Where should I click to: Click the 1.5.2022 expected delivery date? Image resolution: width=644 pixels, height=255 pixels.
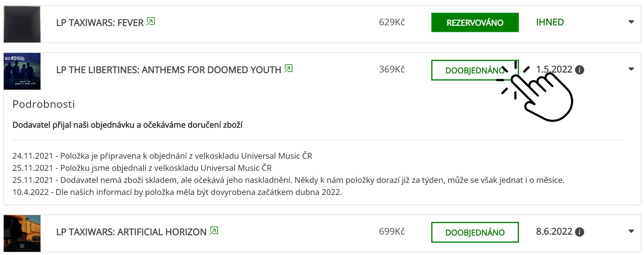point(554,69)
